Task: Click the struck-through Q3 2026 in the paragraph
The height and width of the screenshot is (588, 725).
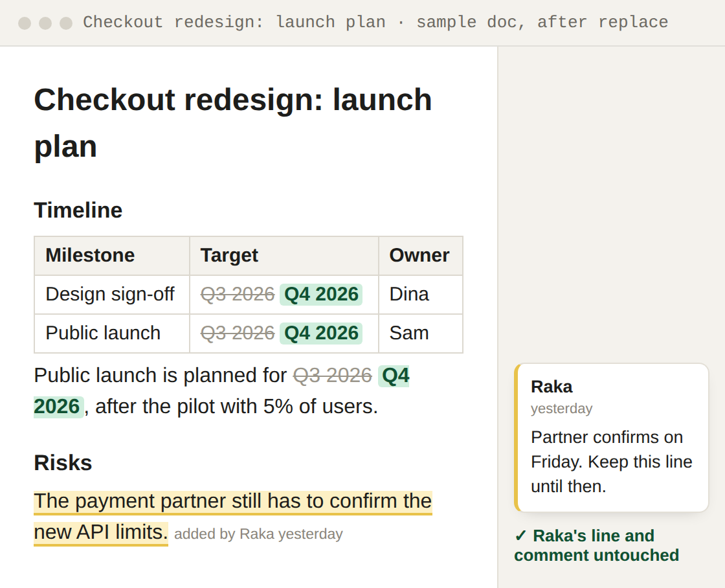Action: tap(333, 375)
